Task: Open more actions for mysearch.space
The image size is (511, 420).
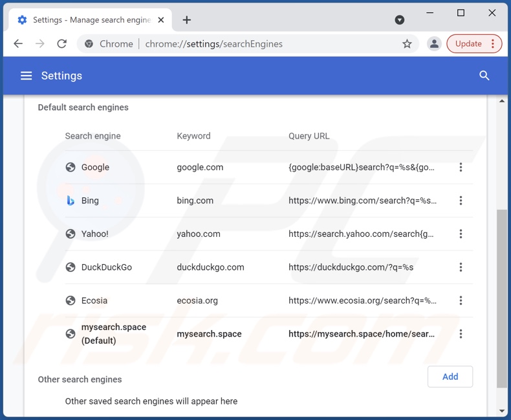Action: click(461, 333)
